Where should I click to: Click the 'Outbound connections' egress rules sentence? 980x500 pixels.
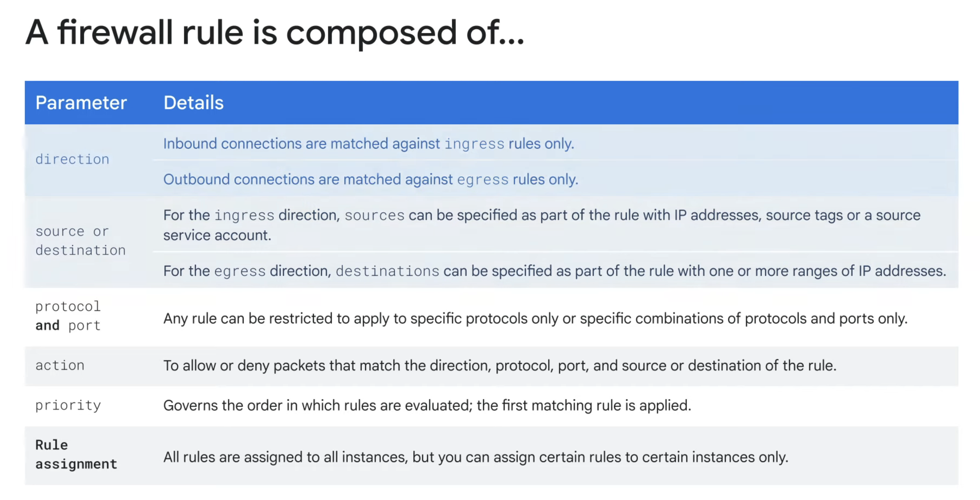(371, 180)
